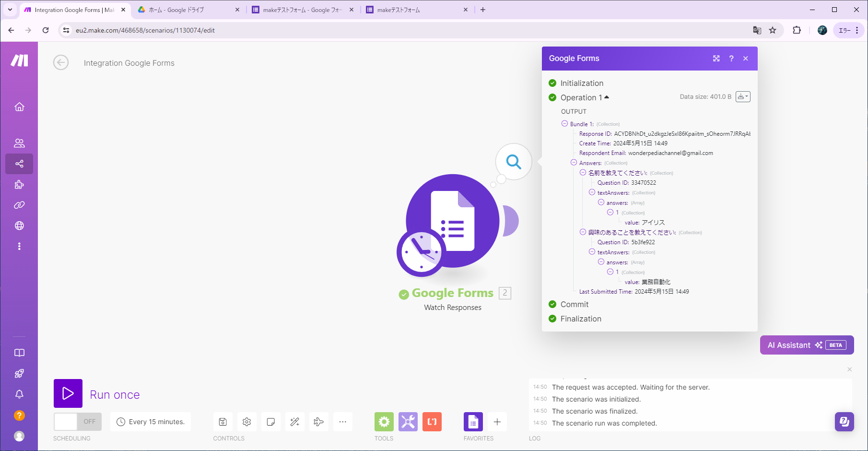Click the Auto-align magic wand icon
Viewport: 868px width, 451px height.
(295, 422)
